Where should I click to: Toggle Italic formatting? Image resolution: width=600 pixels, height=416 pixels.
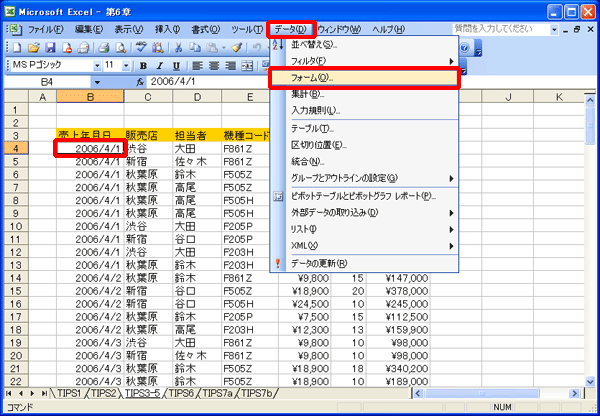[x=160, y=66]
